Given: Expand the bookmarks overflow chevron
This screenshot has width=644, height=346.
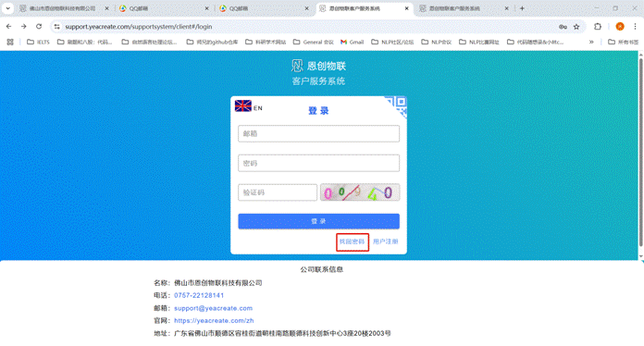Looking at the screenshot, I should click(x=591, y=42).
